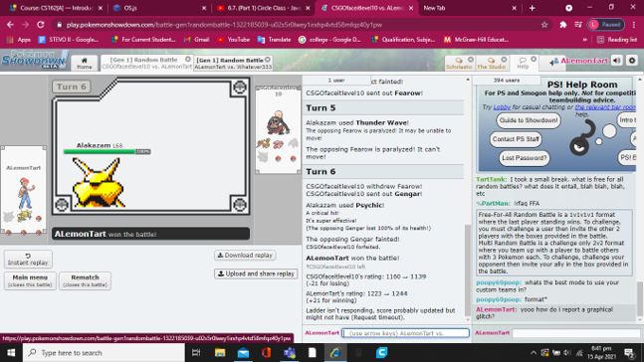Close the Scholastic chat room tab
The image size is (644, 362).
471,60
